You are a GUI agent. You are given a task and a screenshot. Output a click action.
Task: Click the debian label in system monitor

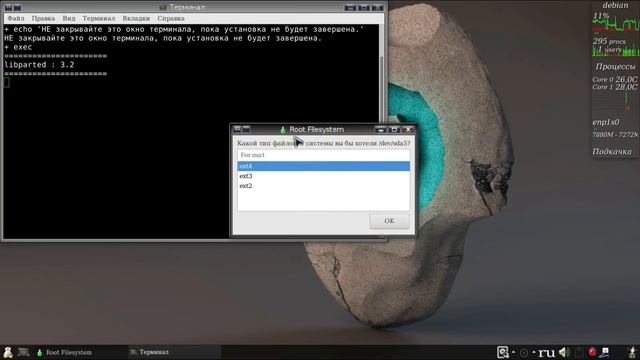[615, 5]
